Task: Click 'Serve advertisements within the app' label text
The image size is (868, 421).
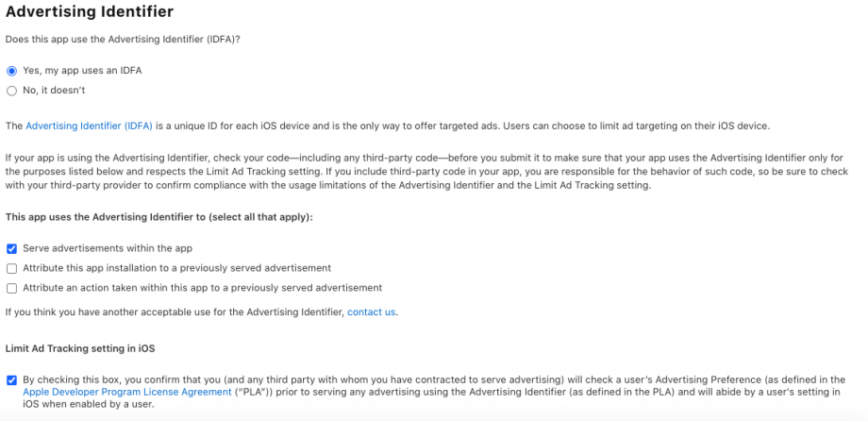Action: [108, 248]
